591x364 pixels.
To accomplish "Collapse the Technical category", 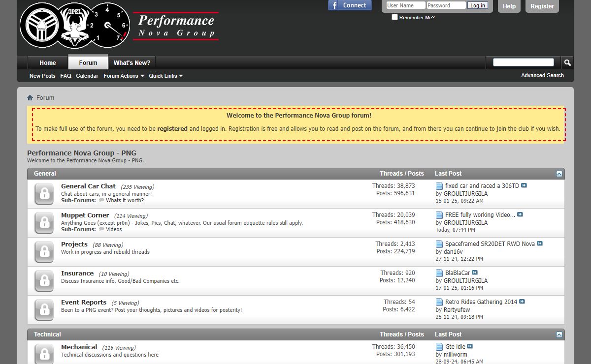I will (559, 334).
